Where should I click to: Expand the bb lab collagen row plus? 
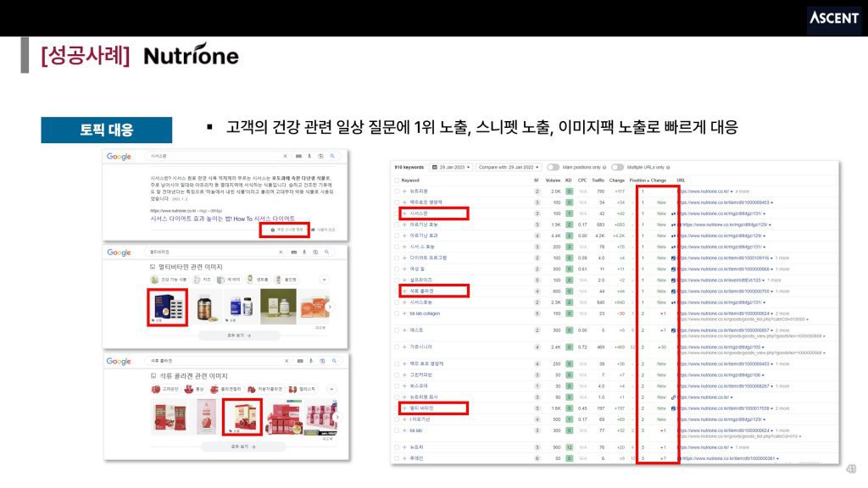[x=404, y=313]
